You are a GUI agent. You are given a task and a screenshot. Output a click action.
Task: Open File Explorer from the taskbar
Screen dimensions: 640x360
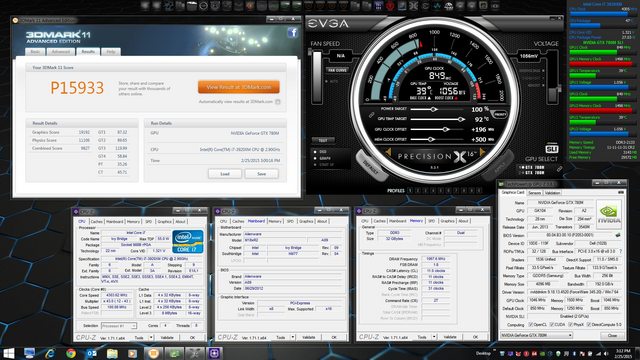pyautogui.click(x=112, y=353)
